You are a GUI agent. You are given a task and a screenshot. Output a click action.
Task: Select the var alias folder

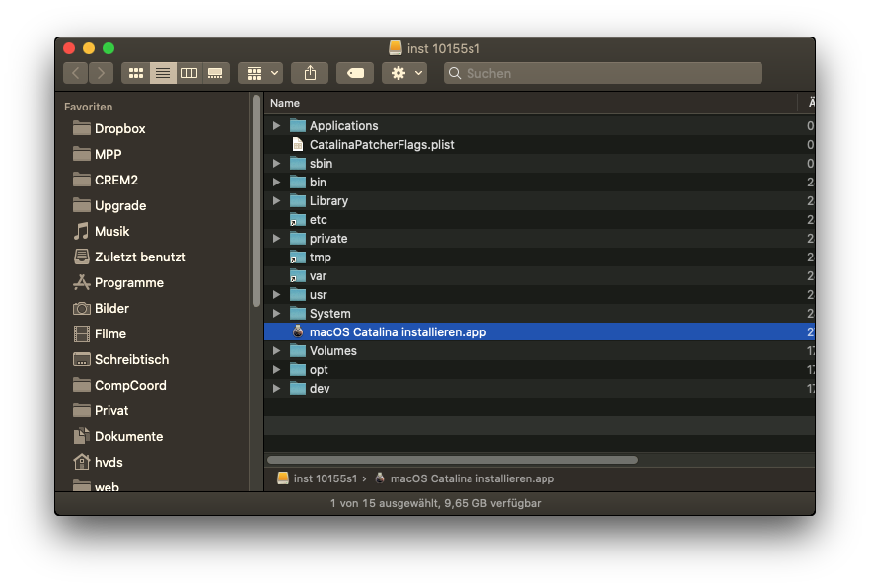540,275
